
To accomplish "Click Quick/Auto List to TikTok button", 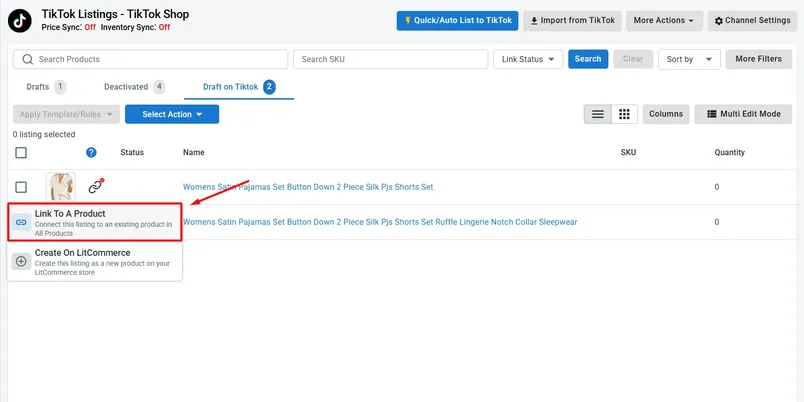I will tap(457, 21).
